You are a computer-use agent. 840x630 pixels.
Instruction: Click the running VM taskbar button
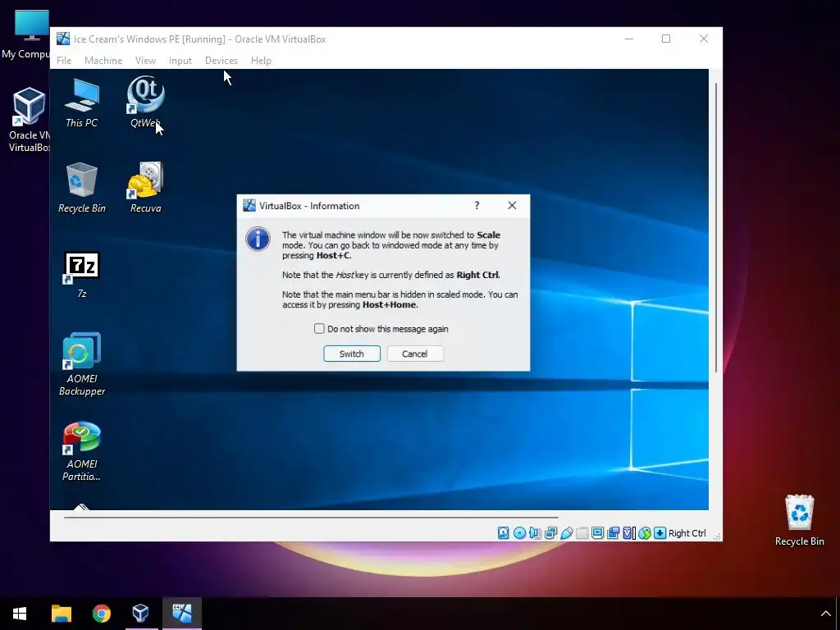pos(181,614)
